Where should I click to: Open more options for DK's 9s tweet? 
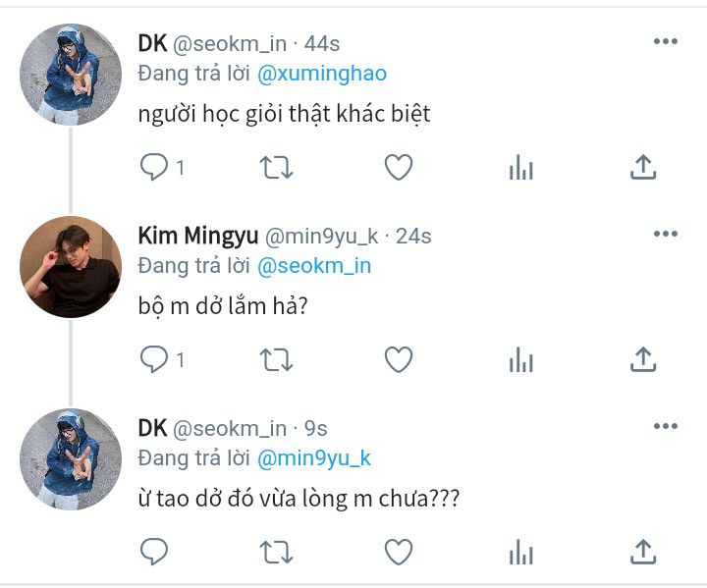tap(666, 426)
